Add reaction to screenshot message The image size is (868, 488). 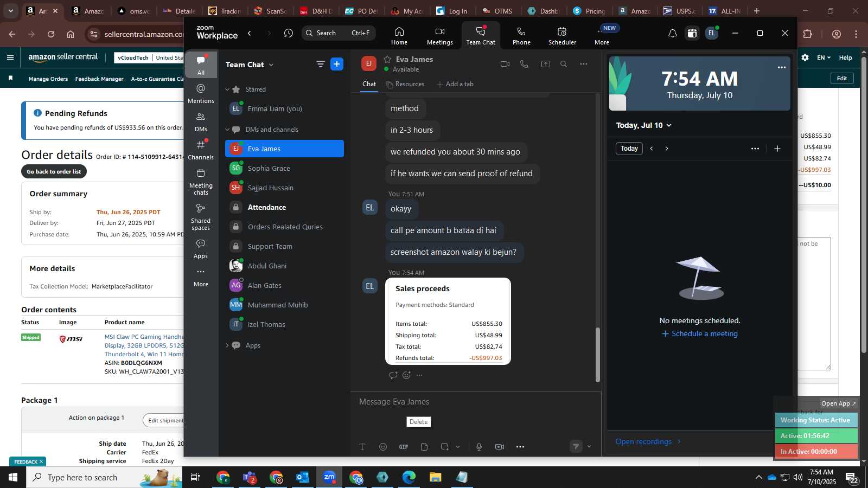click(406, 375)
